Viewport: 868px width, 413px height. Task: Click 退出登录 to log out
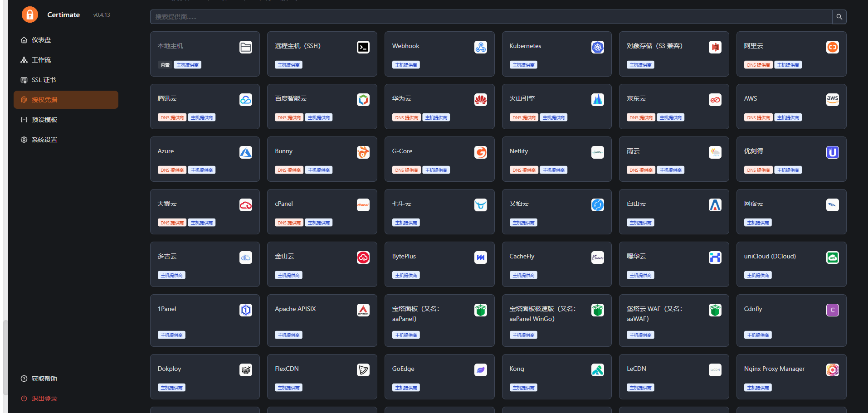click(44, 398)
